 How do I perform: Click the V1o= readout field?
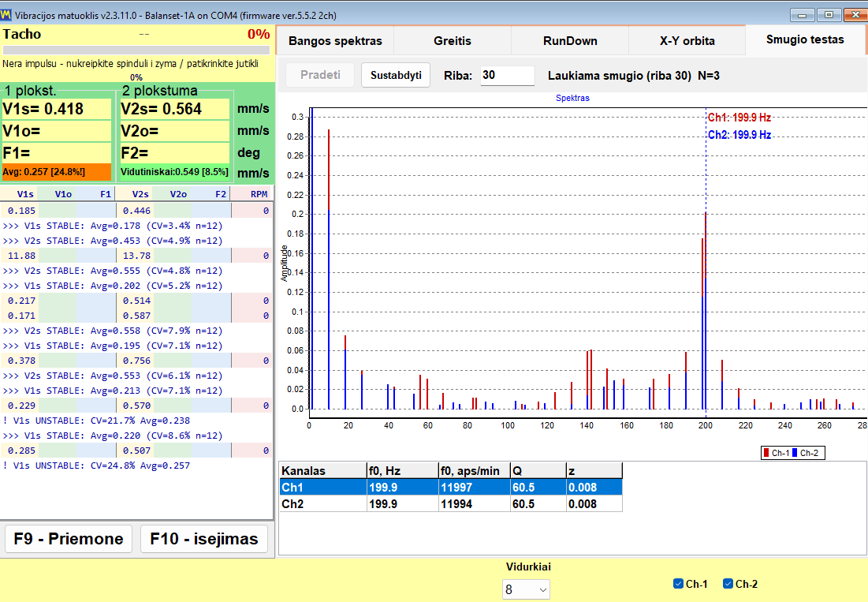pos(57,131)
